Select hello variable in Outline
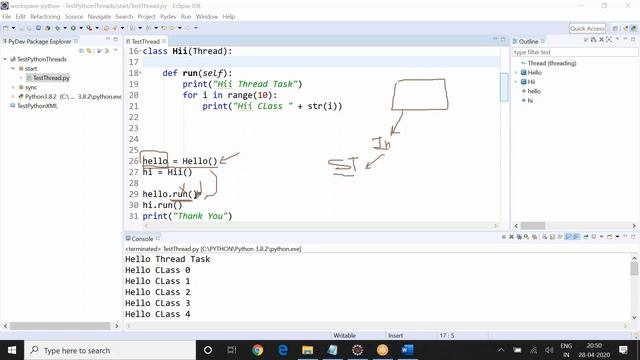640x360 pixels. tap(534, 91)
